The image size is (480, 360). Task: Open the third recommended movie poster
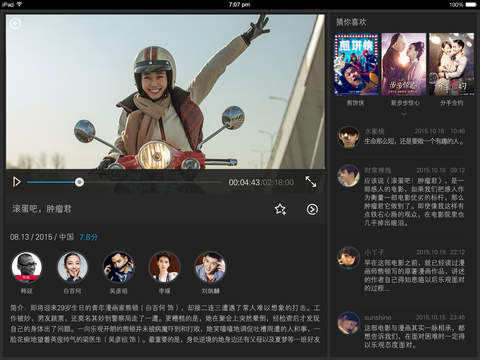coord(451,64)
